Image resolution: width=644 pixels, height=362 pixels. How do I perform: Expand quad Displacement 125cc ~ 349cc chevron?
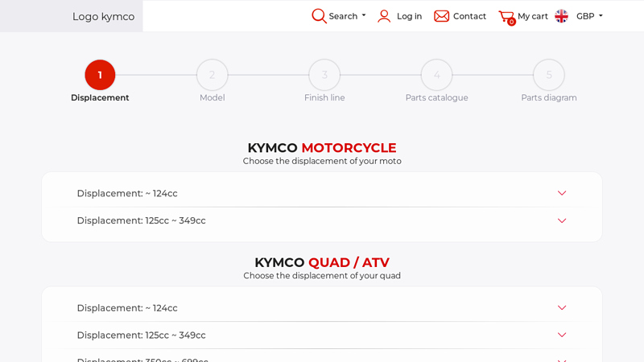click(x=562, y=335)
